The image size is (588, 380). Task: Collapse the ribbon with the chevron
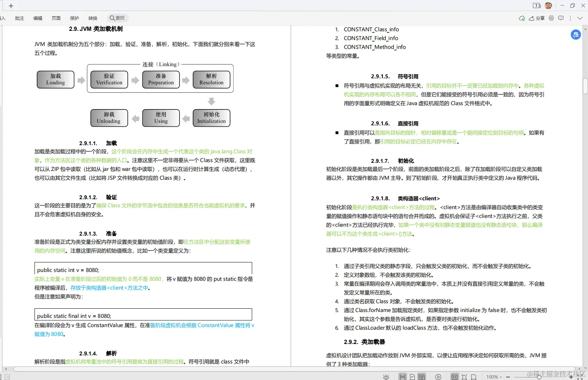tap(580, 18)
